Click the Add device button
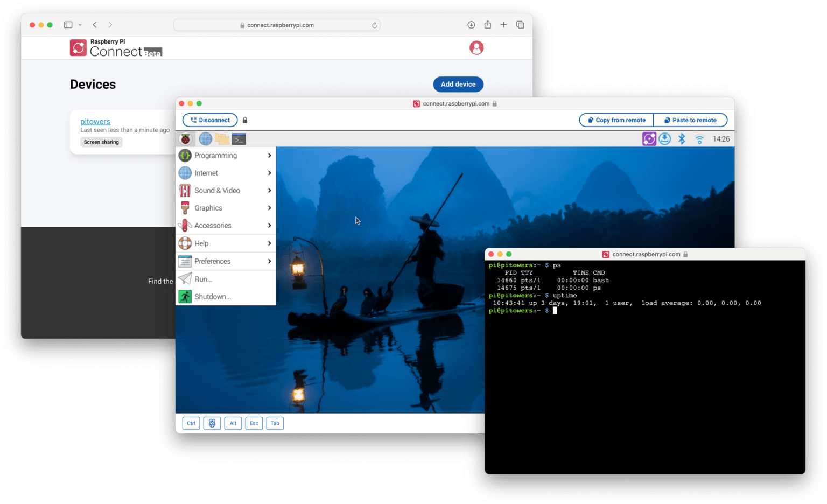Viewport: 827px width, 504px height. pyautogui.click(x=458, y=84)
